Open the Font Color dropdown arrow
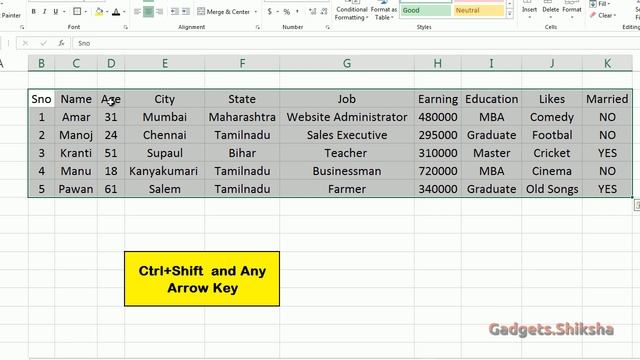This screenshot has height=360, width=640. click(124, 12)
